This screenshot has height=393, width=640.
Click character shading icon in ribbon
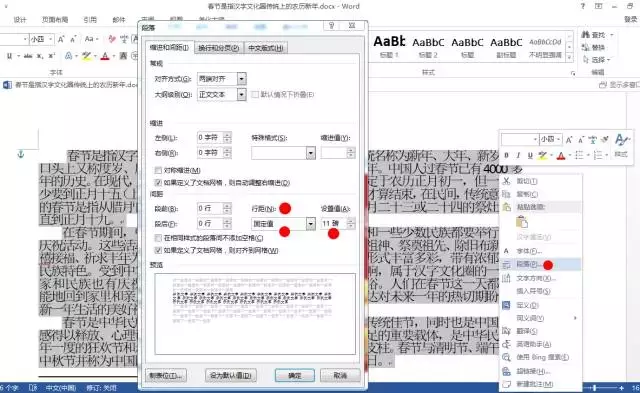tap(123, 56)
